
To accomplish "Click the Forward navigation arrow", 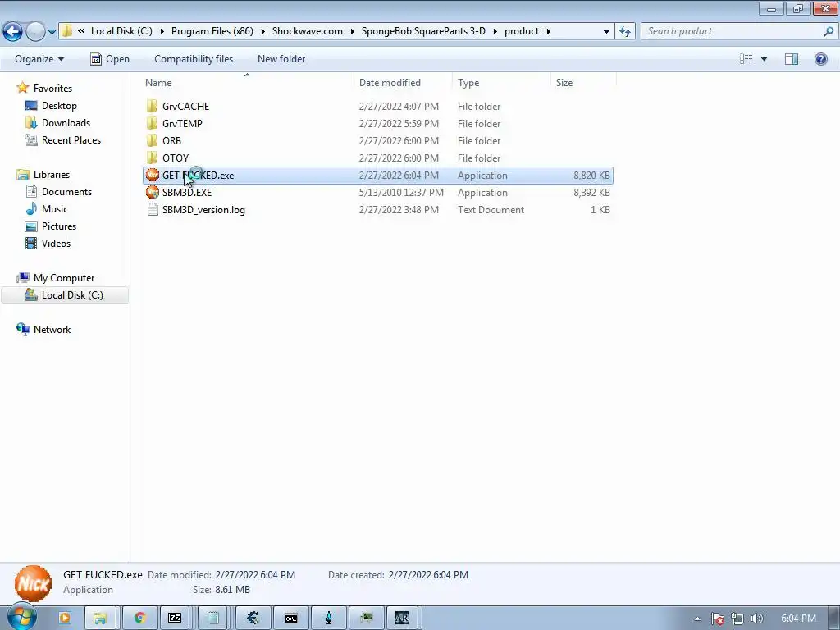I will point(35,32).
